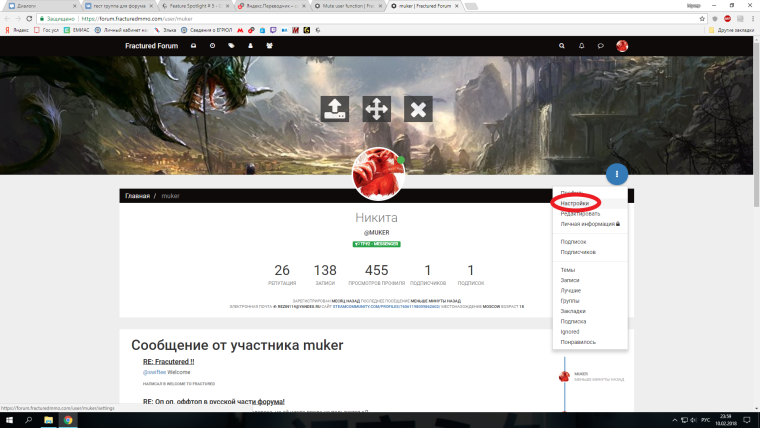Open the user avatar menu in forum header
This screenshot has height=428, width=760.
coord(622,46)
